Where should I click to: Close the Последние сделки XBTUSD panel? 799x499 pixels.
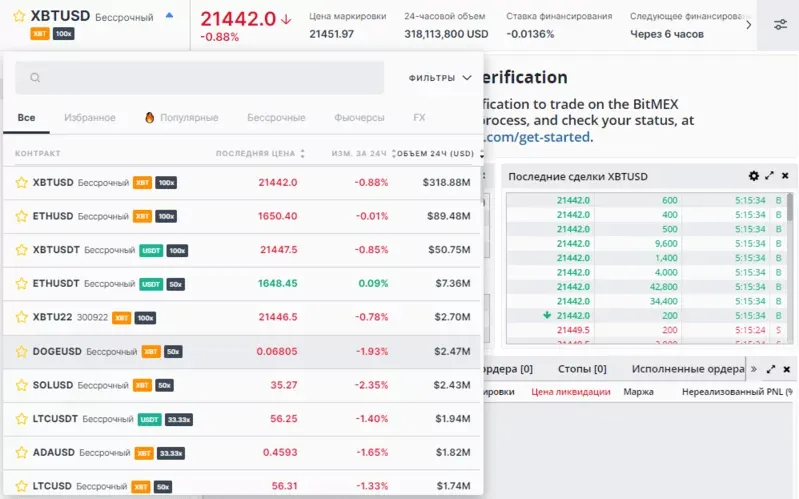pyautogui.click(x=785, y=175)
